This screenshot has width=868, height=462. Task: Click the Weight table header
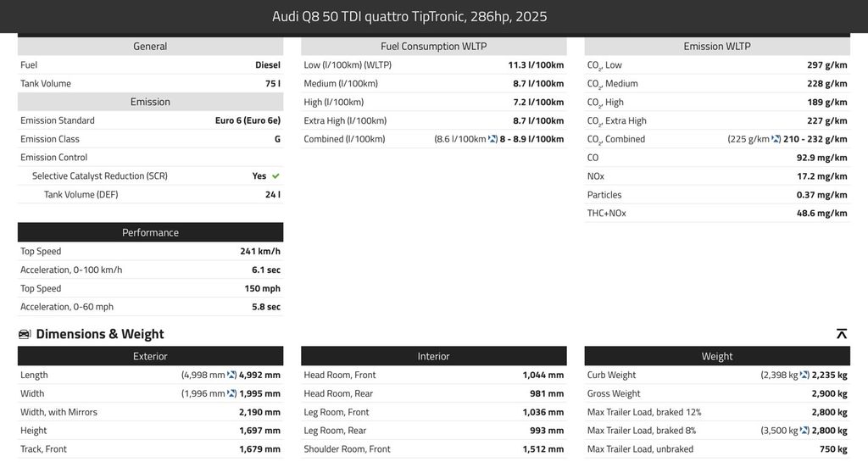pos(716,356)
